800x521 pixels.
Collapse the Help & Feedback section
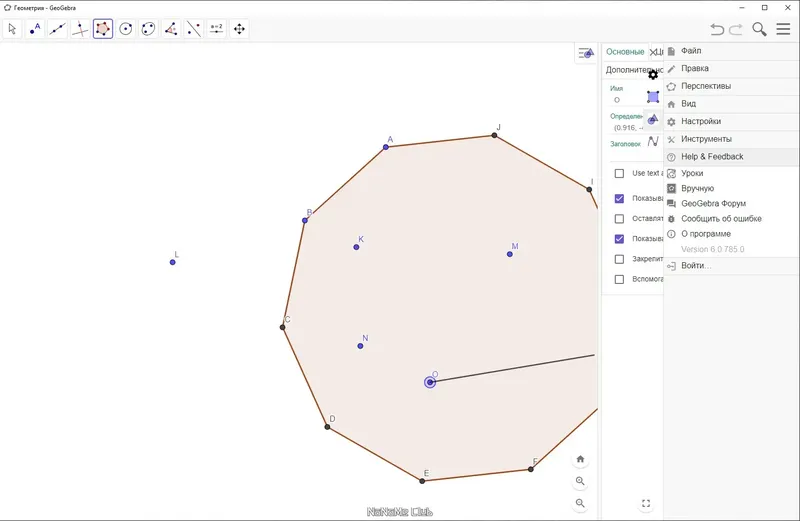(732, 157)
